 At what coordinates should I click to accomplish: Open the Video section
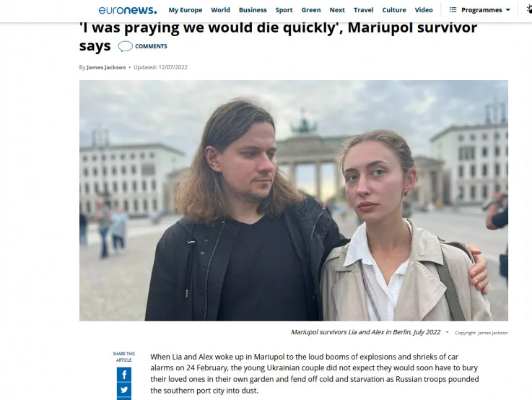point(424,10)
